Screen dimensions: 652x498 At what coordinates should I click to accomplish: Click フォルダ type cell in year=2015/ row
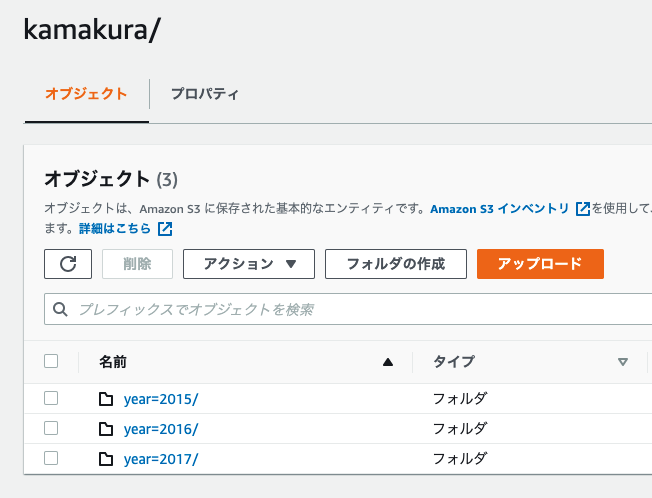(x=460, y=399)
